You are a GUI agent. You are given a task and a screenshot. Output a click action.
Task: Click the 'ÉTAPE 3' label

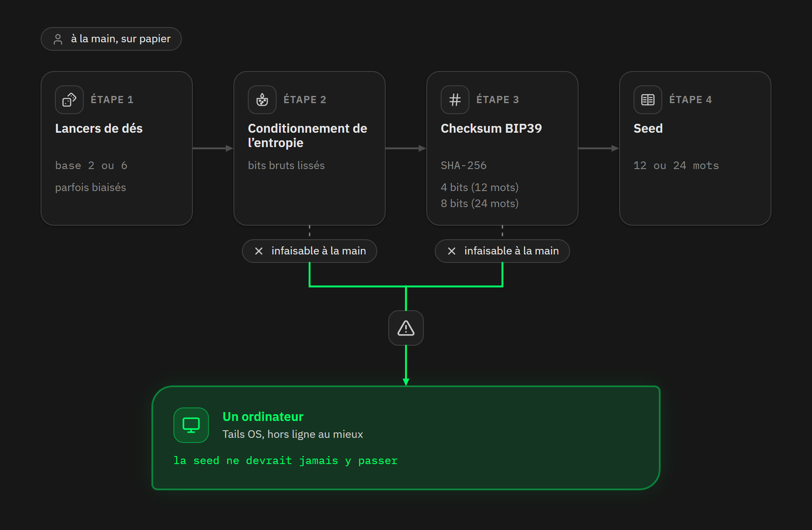498,100
